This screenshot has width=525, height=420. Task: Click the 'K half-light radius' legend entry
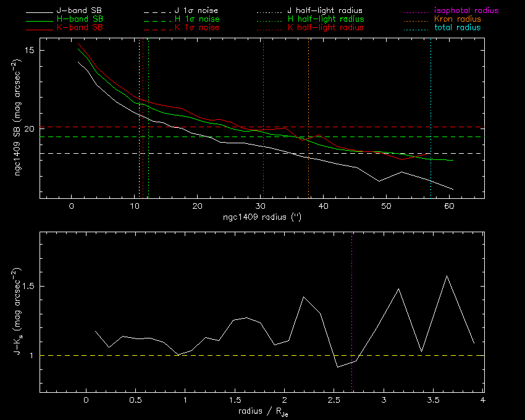[x=325, y=28]
